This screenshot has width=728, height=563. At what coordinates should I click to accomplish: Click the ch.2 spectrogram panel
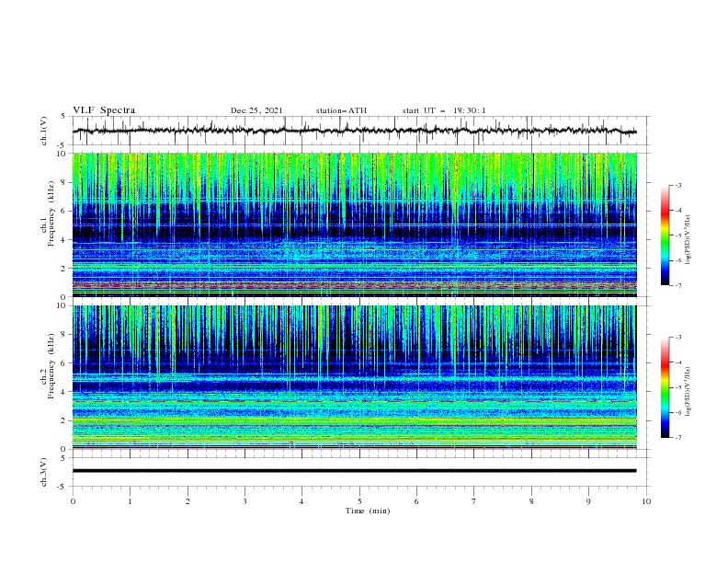coord(354,377)
